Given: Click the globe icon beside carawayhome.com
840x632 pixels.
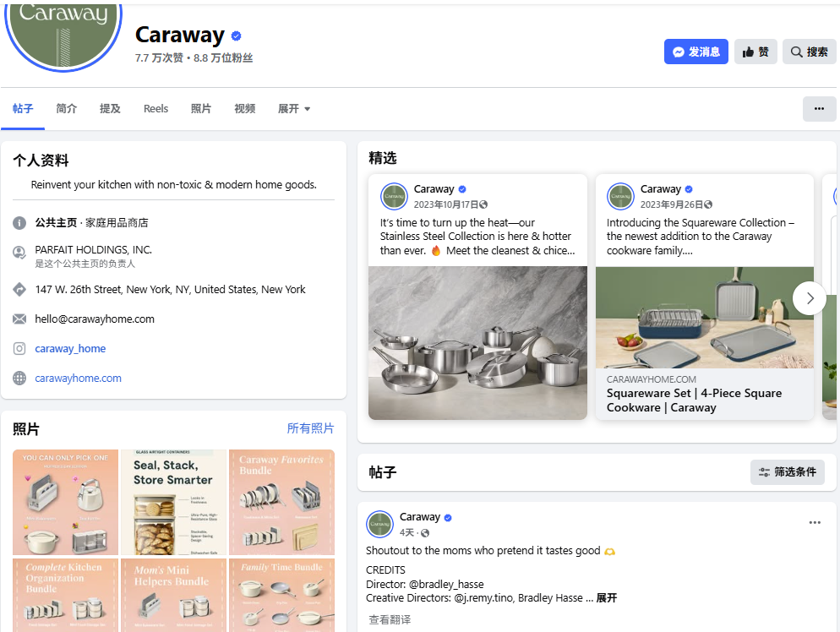Looking at the screenshot, I should tap(19, 379).
